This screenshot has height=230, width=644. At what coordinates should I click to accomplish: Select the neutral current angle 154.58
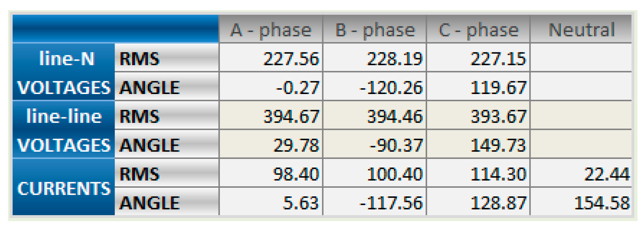602,203
